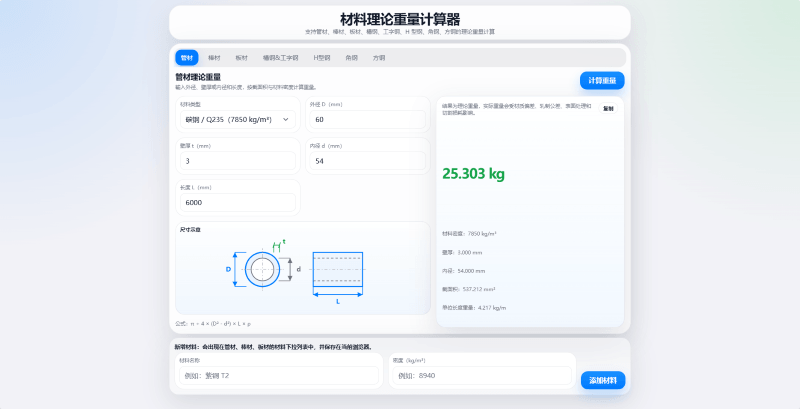Click the 材料密度: 7850 kg/m³ line
Screen dimensions: 800x409
pyautogui.click(x=469, y=234)
